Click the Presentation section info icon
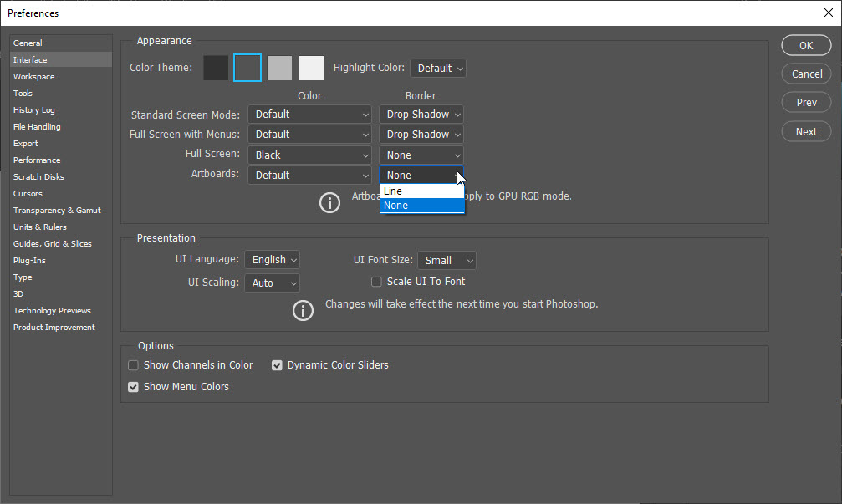This screenshot has height=504, width=842. click(x=303, y=310)
